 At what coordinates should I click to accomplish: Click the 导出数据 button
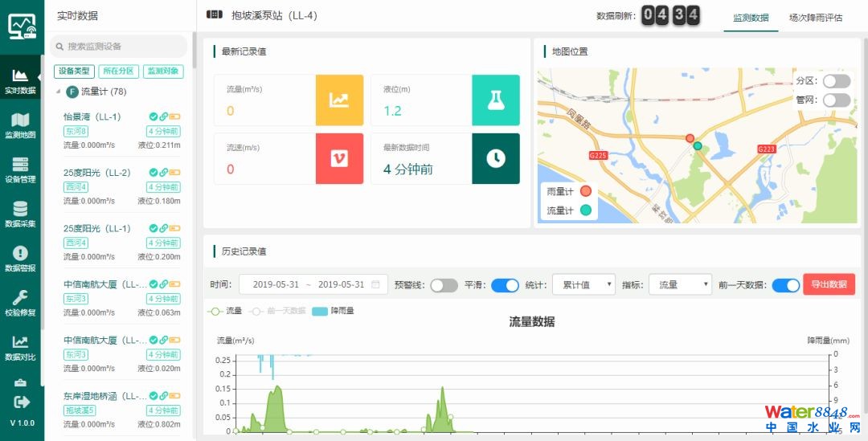coord(829,284)
